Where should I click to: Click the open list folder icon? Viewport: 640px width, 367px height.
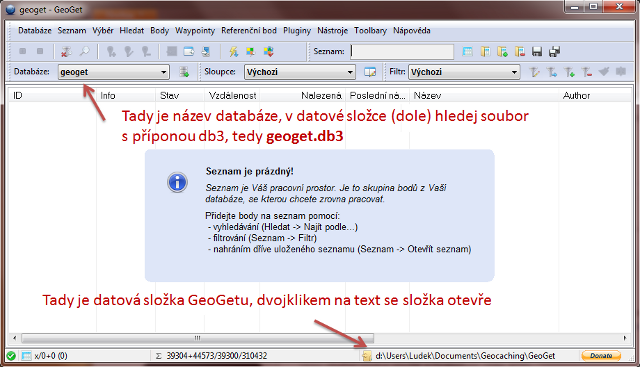[x=485, y=51]
